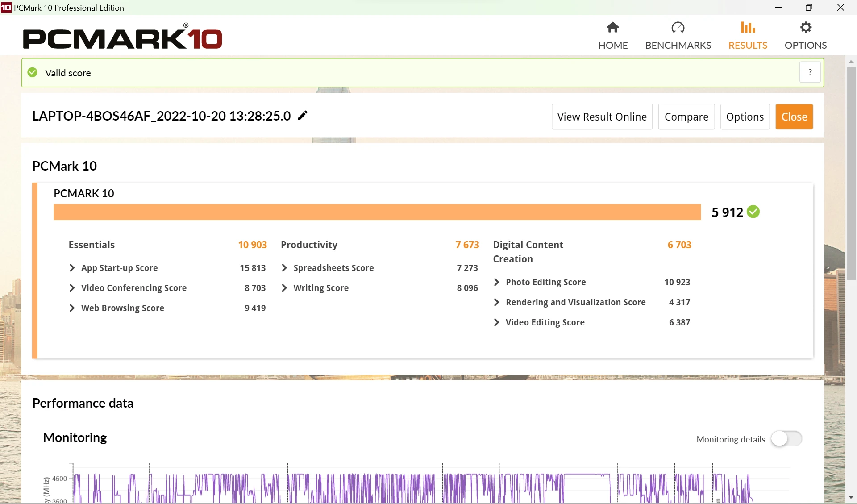This screenshot has height=504, width=857.
Task: Restore down the PCMark 10 window
Action: pos(809,8)
